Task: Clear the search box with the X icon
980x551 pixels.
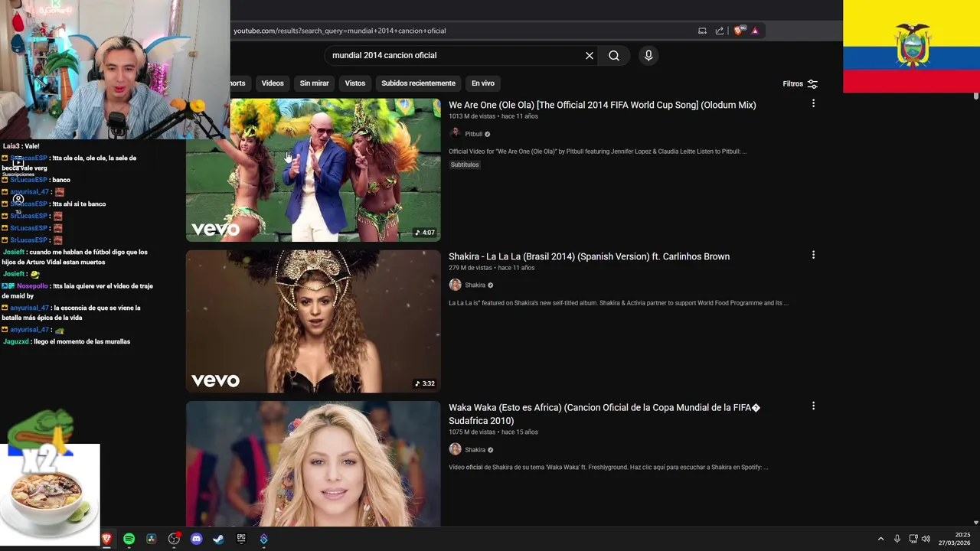Action: coord(590,56)
